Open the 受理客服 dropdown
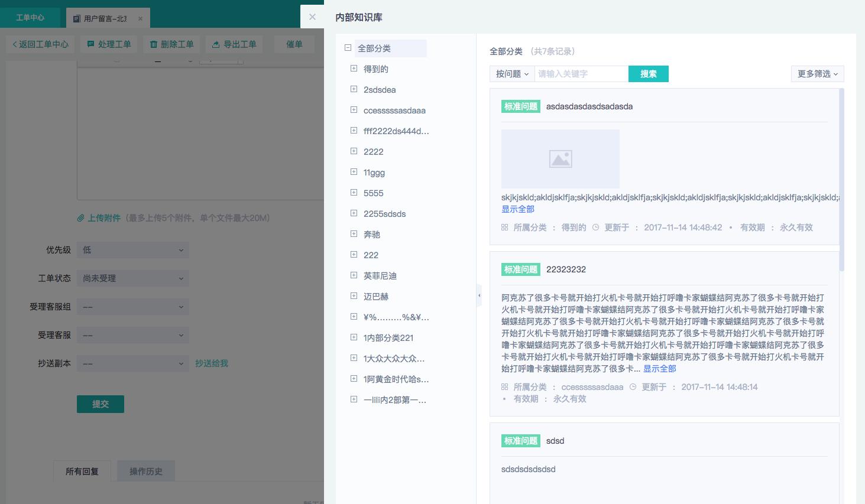The height and width of the screenshot is (504, 865). click(133, 335)
